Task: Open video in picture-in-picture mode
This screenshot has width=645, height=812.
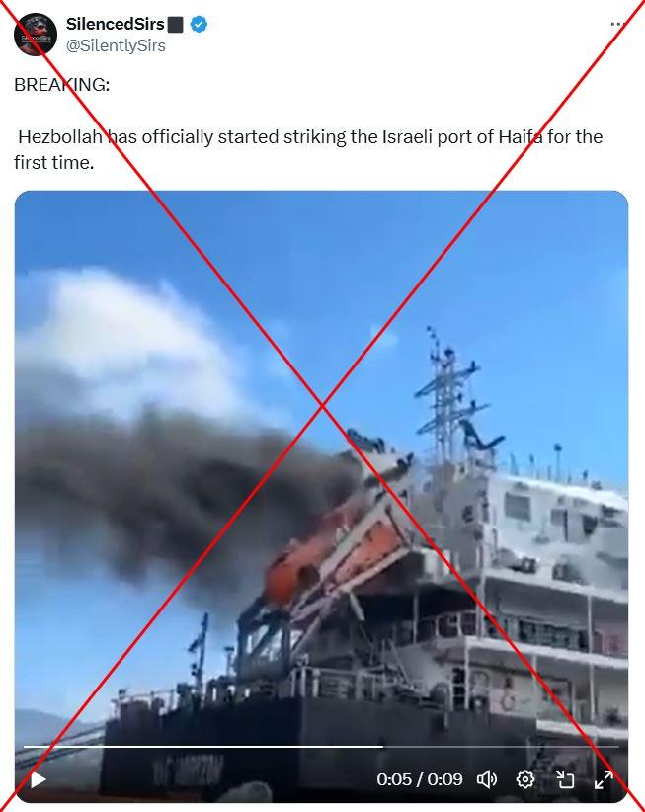Action: [565, 778]
